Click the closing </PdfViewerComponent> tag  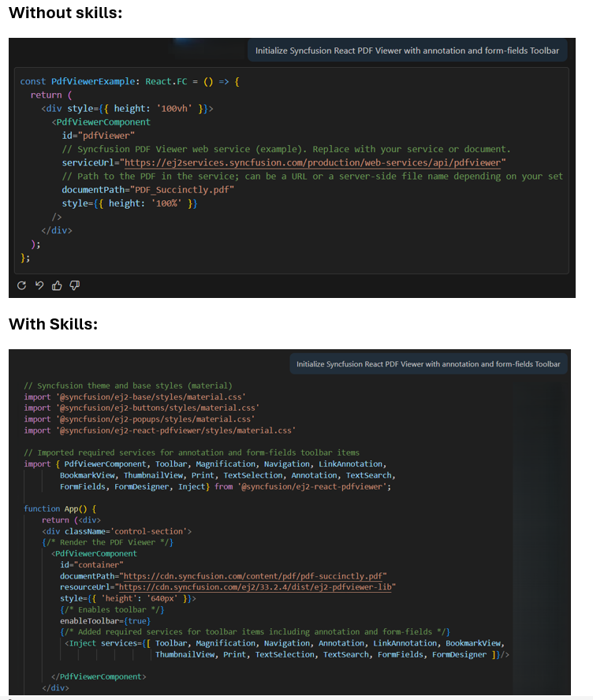[99, 677]
